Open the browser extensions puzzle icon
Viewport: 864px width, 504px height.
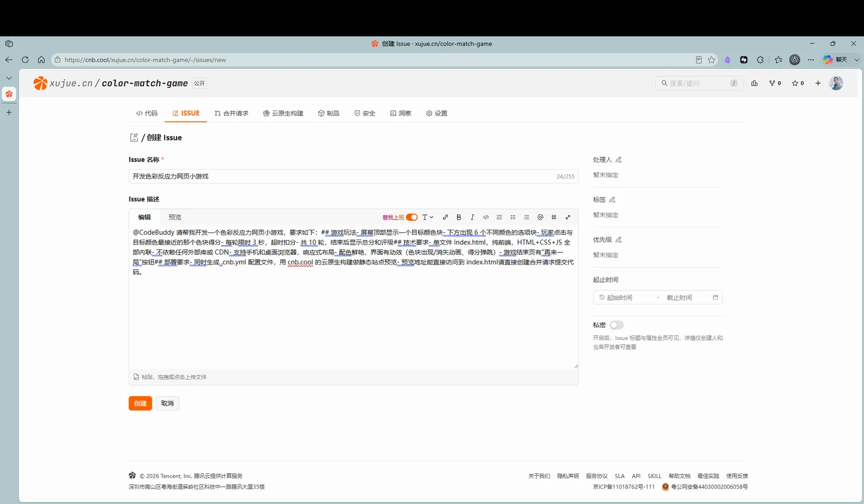[760, 60]
